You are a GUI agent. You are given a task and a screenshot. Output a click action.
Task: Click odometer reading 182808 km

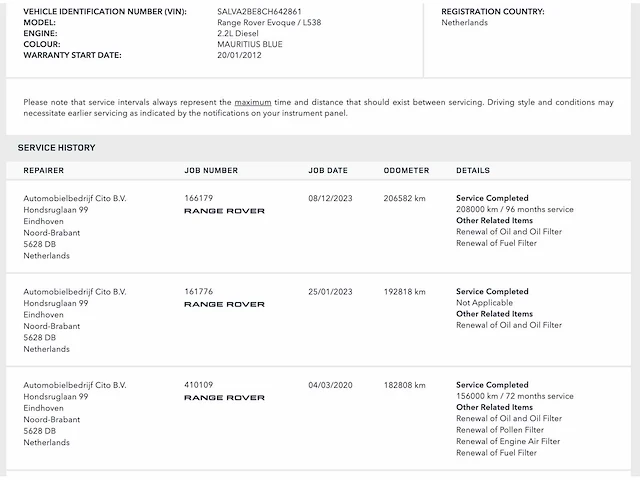pyautogui.click(x=404, y=385)
